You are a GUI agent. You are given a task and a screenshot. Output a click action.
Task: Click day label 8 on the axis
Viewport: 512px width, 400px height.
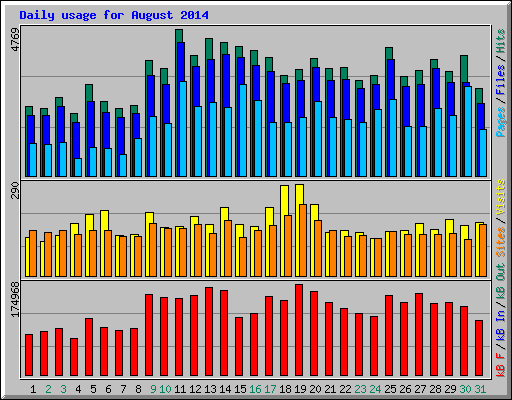[x=138, y=389]
